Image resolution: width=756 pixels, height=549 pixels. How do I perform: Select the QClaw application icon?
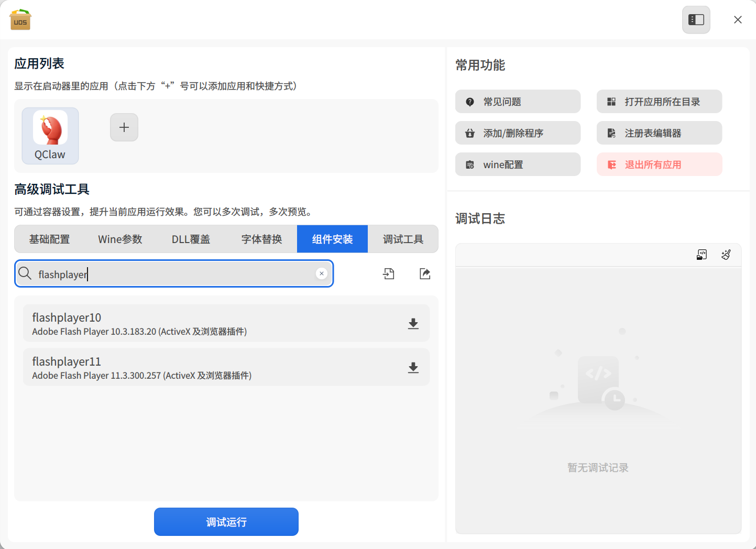(x=50, y=136)
